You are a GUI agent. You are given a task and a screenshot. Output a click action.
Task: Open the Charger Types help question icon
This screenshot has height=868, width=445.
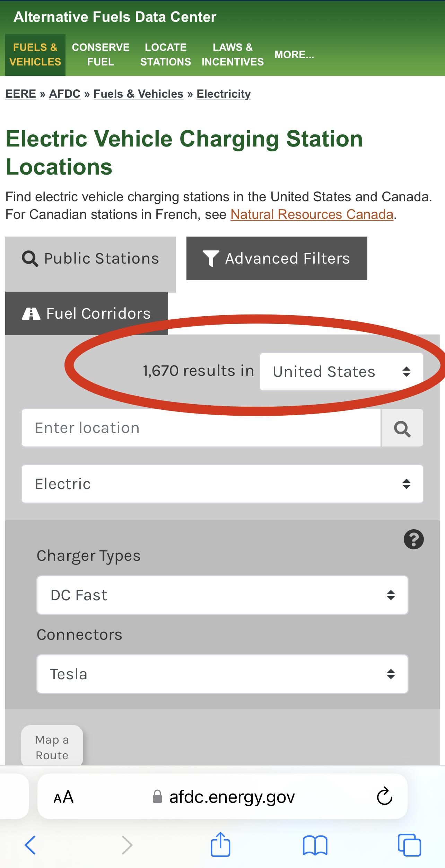click(x=413, y=539)
